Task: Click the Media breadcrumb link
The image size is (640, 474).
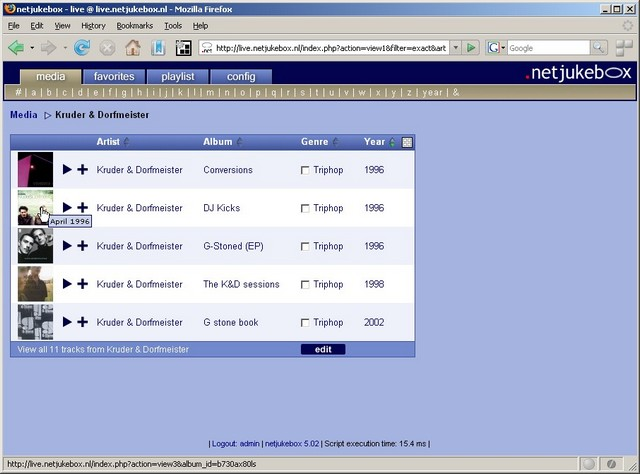Action: 23,115
